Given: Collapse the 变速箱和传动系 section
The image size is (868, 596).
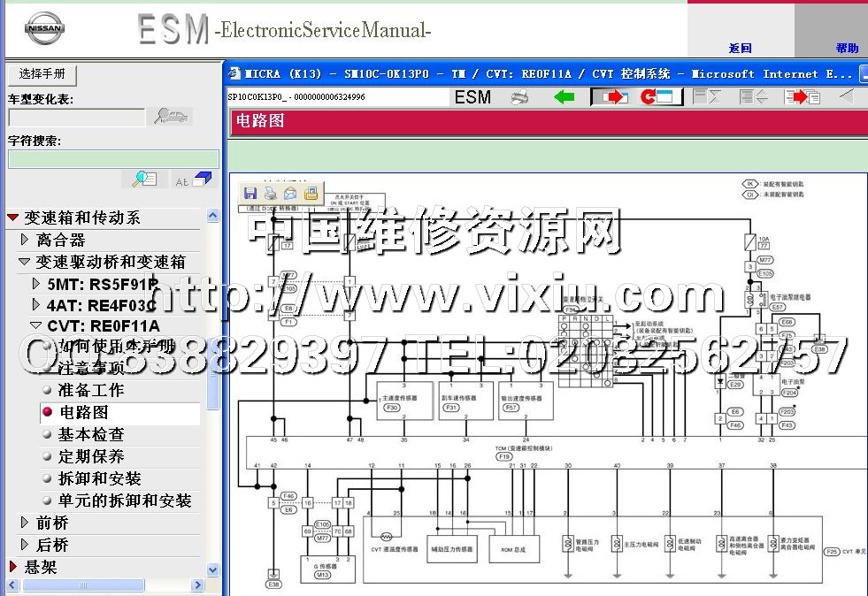Looking at the screenshot, I should click(13, 218).
